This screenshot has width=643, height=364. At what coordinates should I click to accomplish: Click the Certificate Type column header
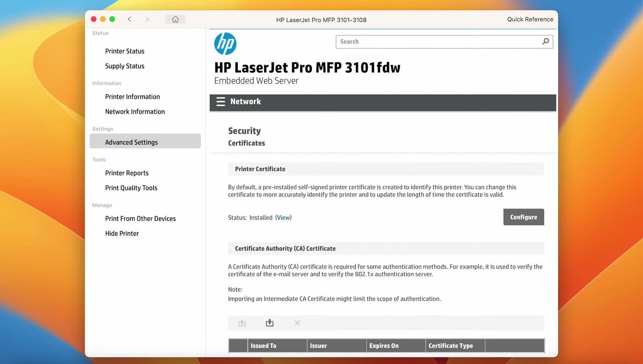tap(455, 346)
